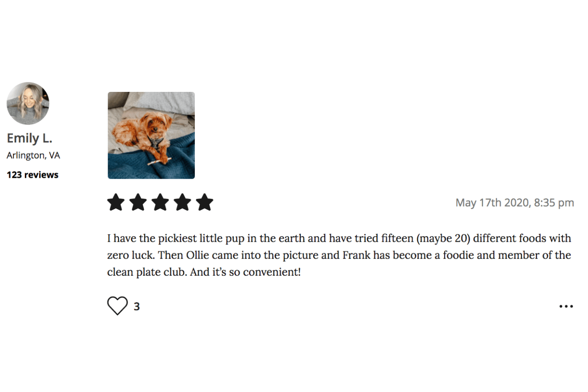Screen dimensions: 588x392
Task: Select the first star rating icon
Action: pos(115,202)
